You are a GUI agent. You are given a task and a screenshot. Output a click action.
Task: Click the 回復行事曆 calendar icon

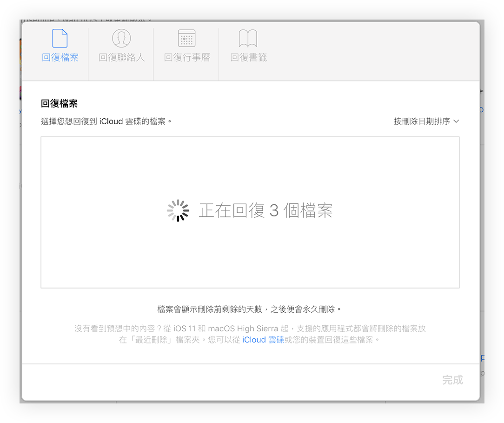(187, 38)
